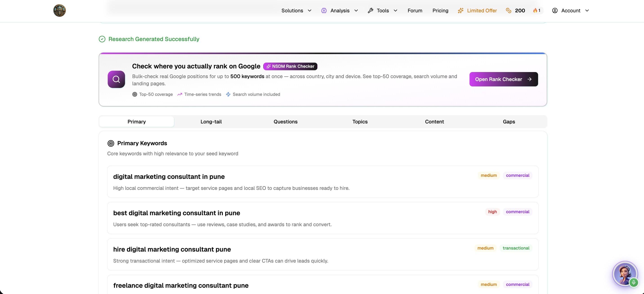Switch to the Long-tail tab
The width and height of the screenshot is (644, 294).
point(211,122)
